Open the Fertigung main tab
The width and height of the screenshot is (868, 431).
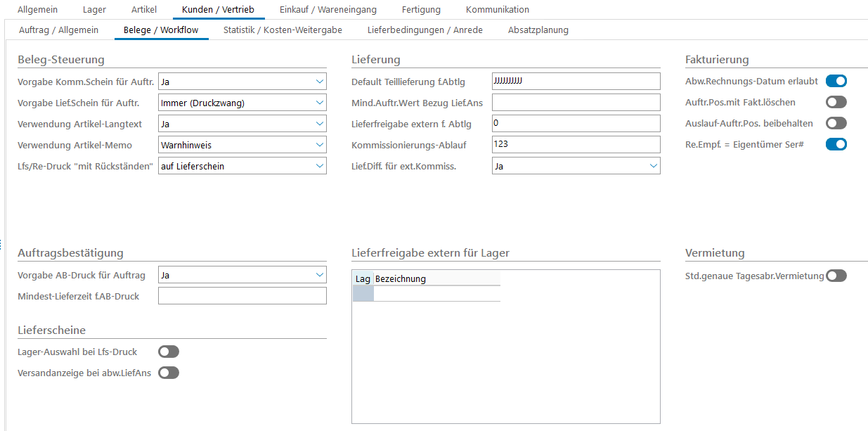click(x=421, y=10)
